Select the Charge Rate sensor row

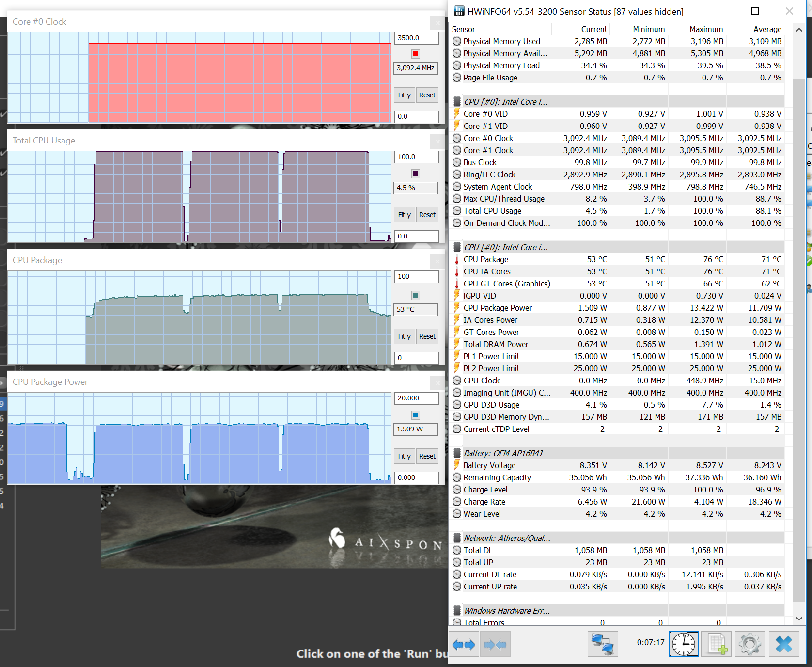tap(617, 502)
